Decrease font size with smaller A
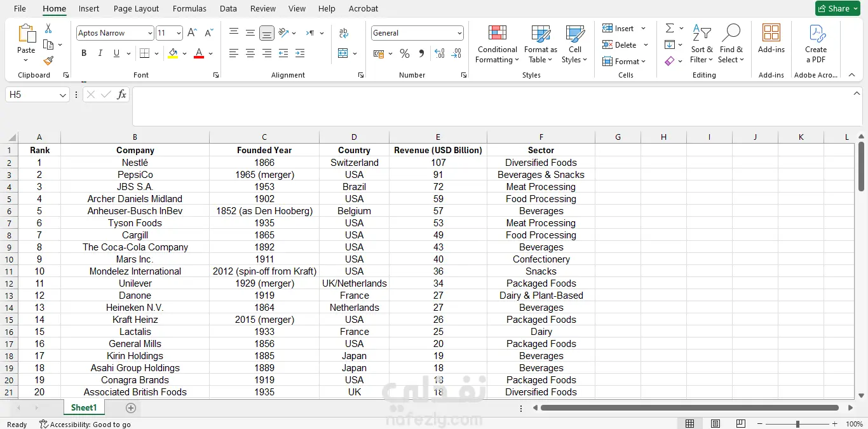 pos(210,33)
